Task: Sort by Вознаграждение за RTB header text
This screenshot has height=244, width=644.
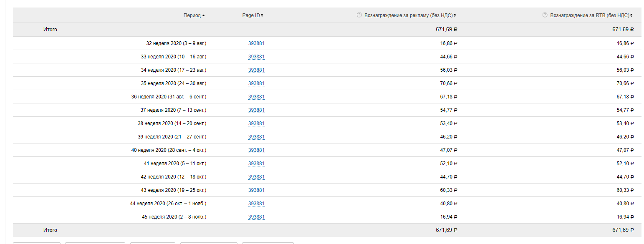Action: [589, 15]
